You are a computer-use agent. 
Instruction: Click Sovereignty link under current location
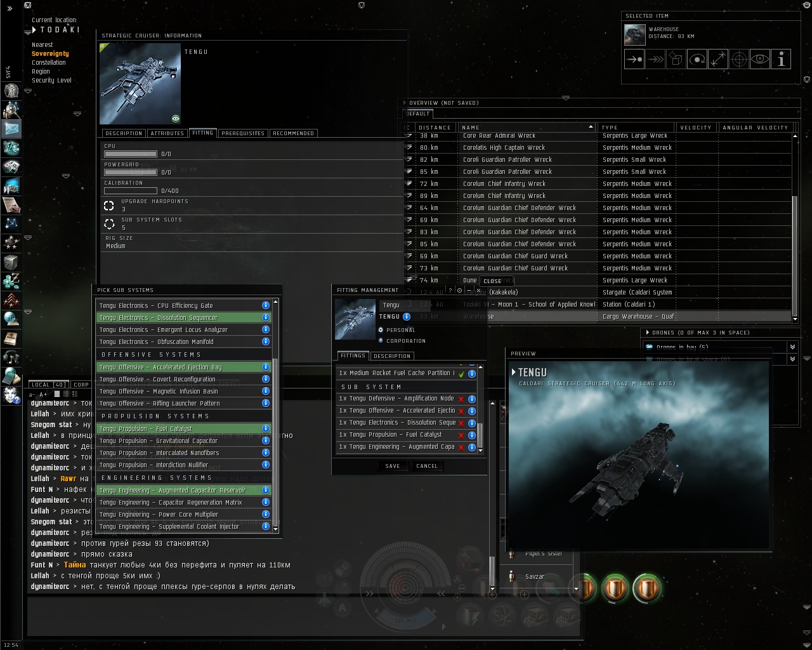pos(50,54)
